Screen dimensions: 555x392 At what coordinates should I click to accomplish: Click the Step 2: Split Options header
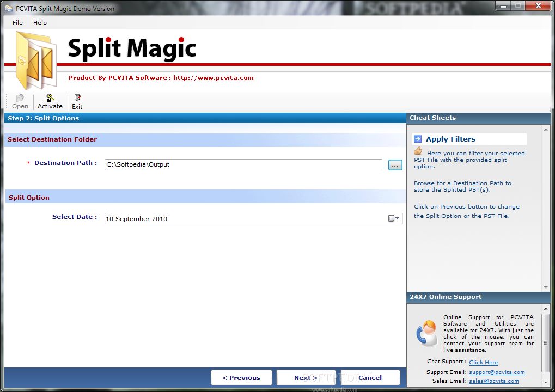(x=205, y=118)
